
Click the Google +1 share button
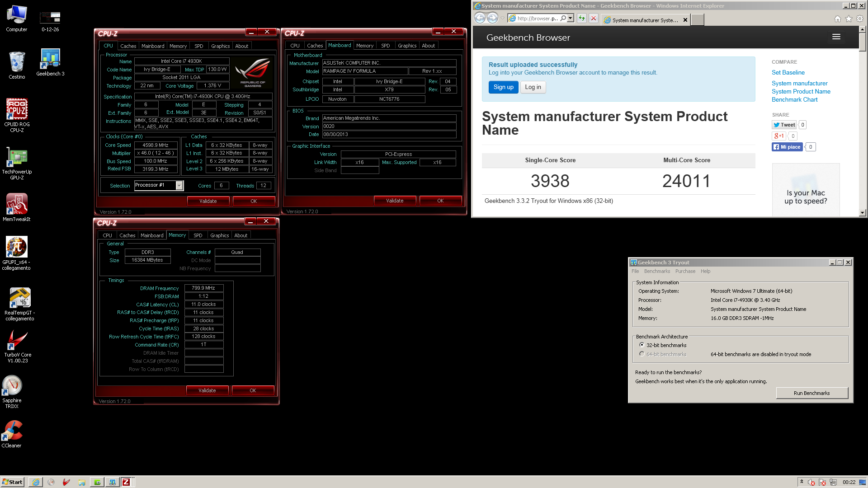point(778,136)
